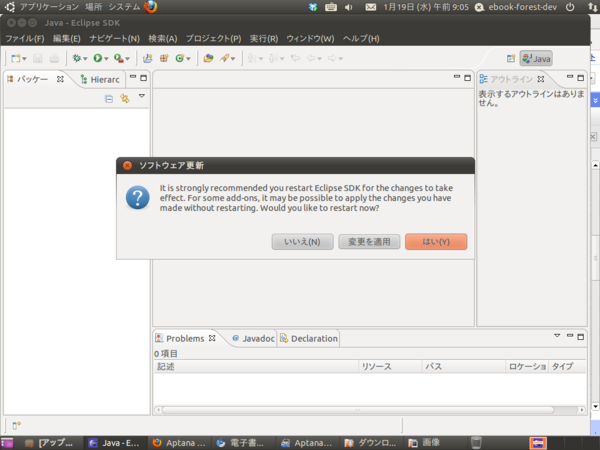The height and width of the screenshot is (450, 600).
Task: Select the パッケー (Package Explorer) tab
Action: pyautogui.click(x=35, y=79)
